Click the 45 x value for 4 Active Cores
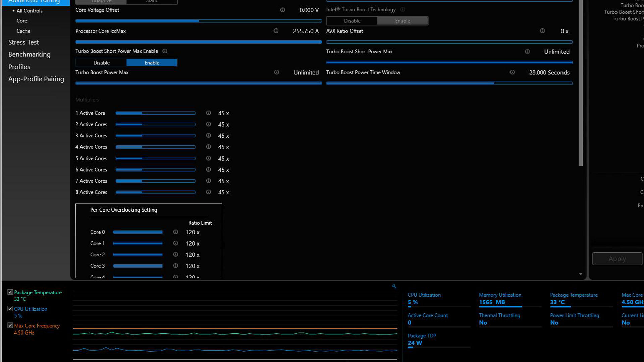Image resolution: width=644 pixels, height=362 pixels. pos(223,147)
